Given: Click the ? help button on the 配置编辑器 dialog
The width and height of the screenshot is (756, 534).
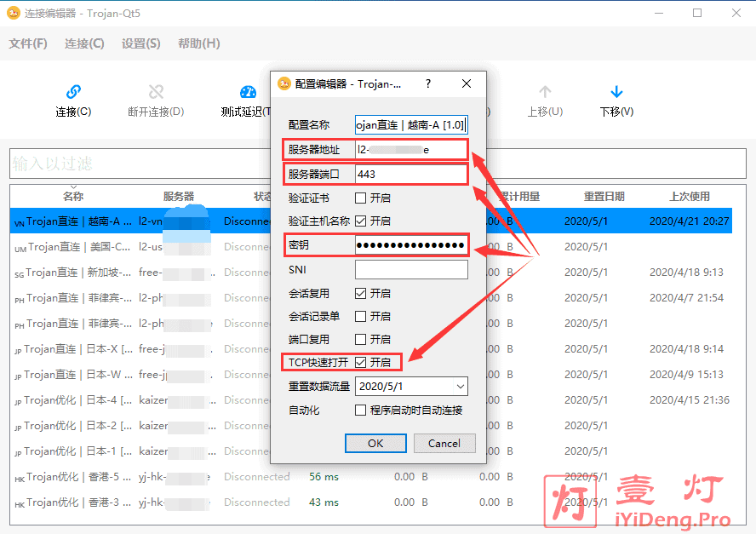Looking at the screenshot, I should [x=428, y=84].
